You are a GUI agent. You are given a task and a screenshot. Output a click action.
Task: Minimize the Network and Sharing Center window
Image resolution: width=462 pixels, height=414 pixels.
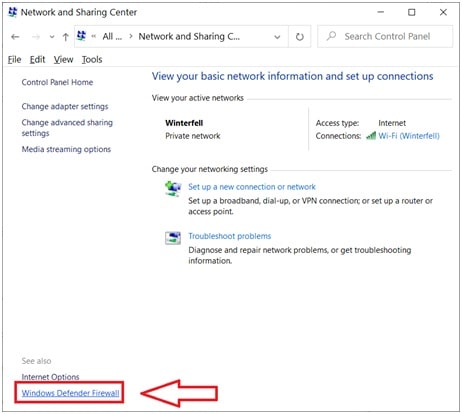pos(381,12)
